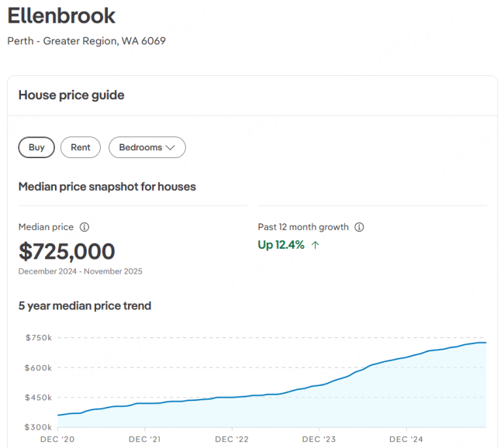This screenshot has height=448, width=504.
Task: Click the 5 year median price trend heading
Action: tap(85, 305)
